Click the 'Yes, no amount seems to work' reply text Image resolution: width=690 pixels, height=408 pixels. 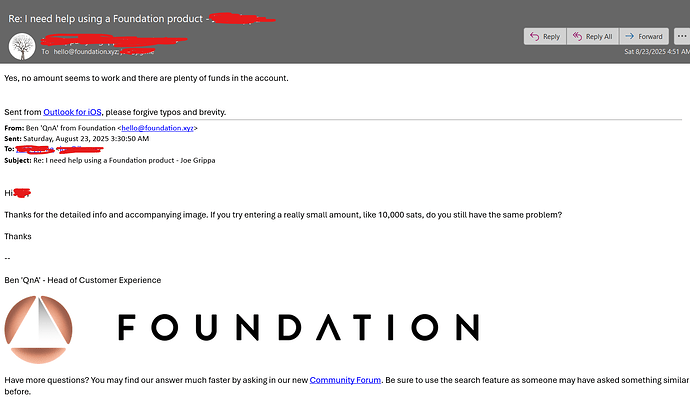(x=145, y=78)
